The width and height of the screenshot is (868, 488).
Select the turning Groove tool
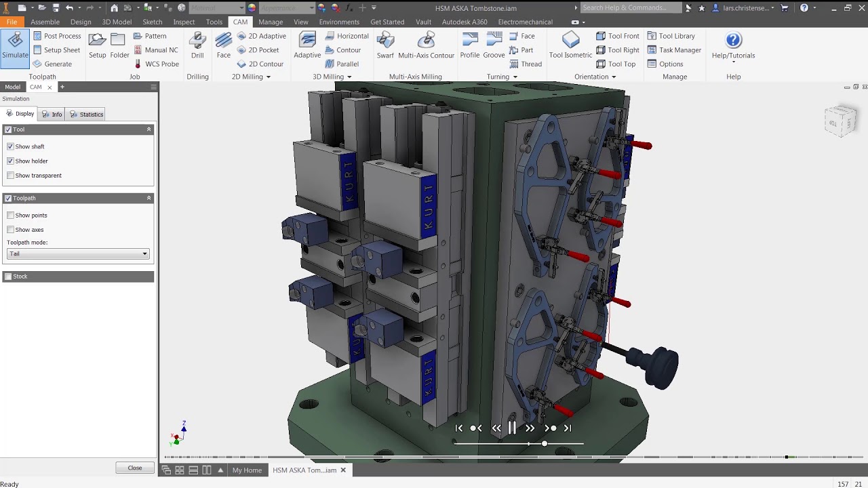(494, 47)
